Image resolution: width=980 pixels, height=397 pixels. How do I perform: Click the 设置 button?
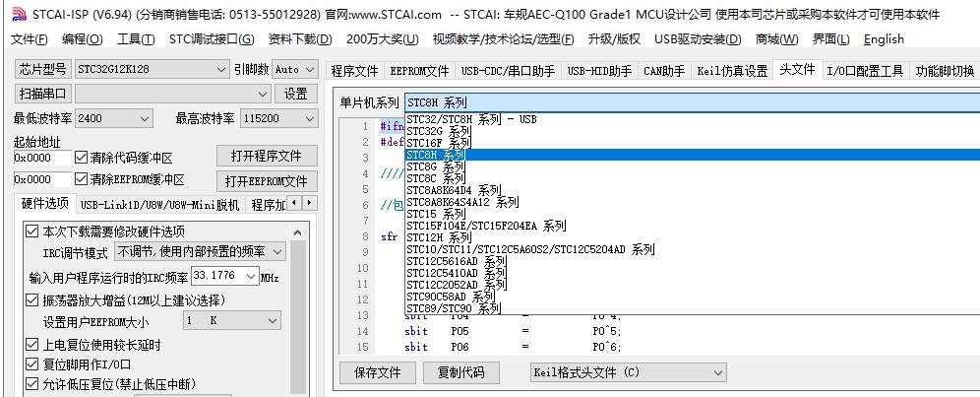point(295,94)
